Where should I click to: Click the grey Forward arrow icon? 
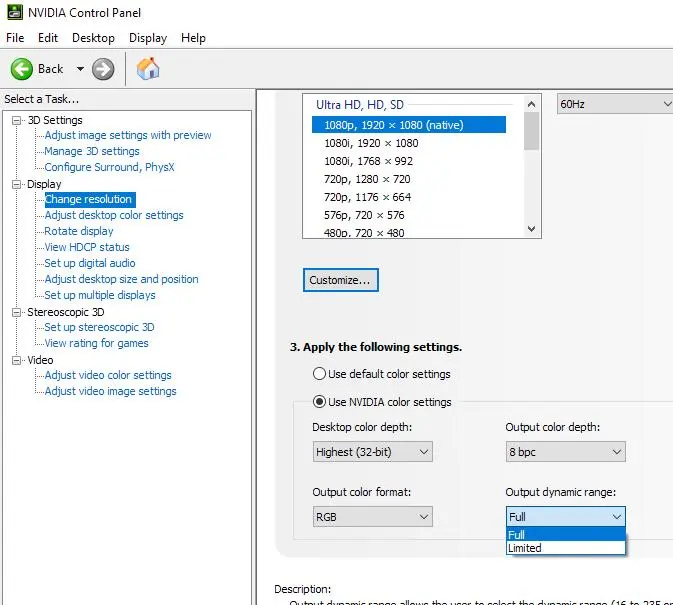[103, 69]
